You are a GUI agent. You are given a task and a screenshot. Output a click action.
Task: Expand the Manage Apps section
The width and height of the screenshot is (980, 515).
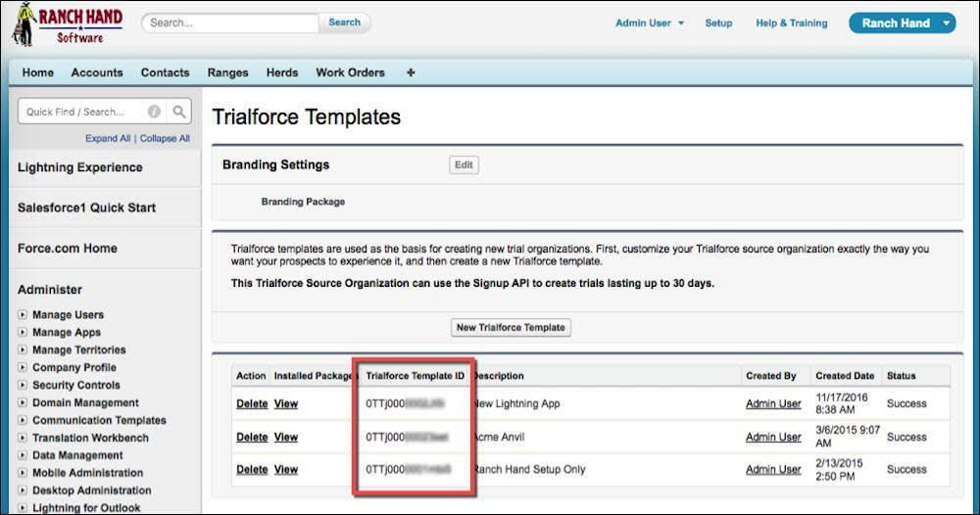point(23,332)
